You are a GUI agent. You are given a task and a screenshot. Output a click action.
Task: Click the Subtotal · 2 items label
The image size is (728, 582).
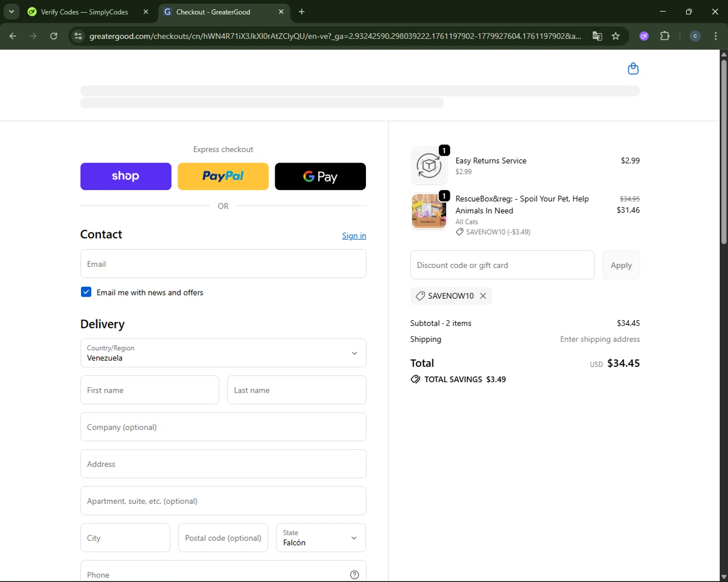pyautogui.click(x=441, y=323)
